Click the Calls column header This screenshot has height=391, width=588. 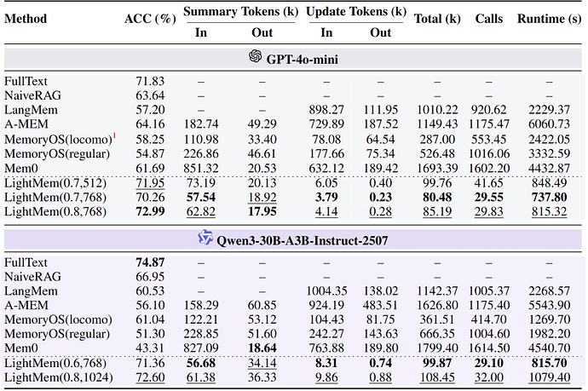coord(488,18)
